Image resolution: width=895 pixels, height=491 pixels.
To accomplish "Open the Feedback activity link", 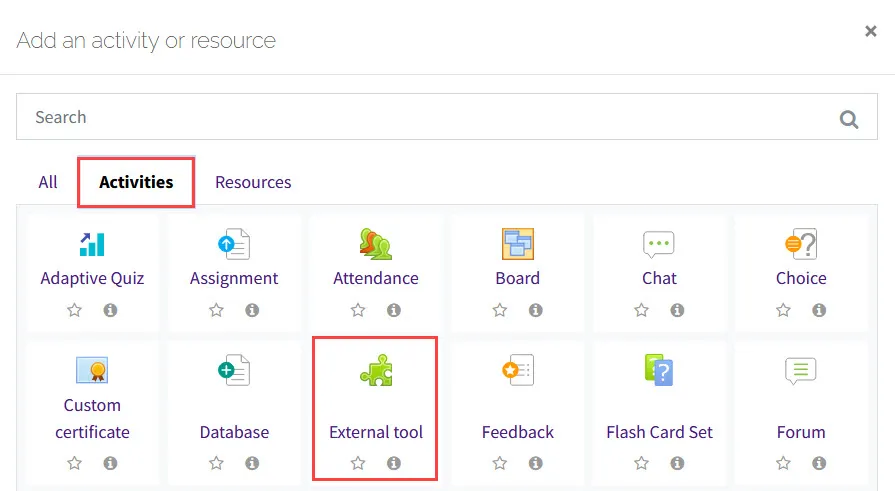I will tap(518, 432).
